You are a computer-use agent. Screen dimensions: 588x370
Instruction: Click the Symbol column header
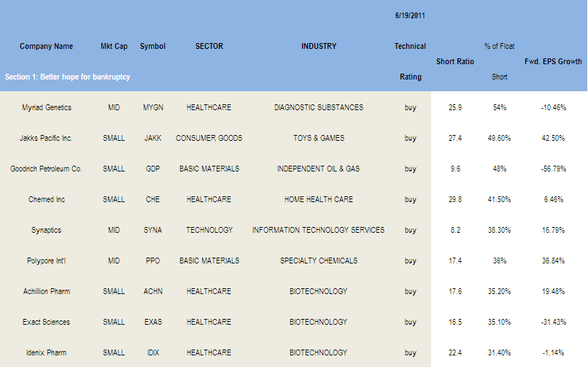point(152,46)
